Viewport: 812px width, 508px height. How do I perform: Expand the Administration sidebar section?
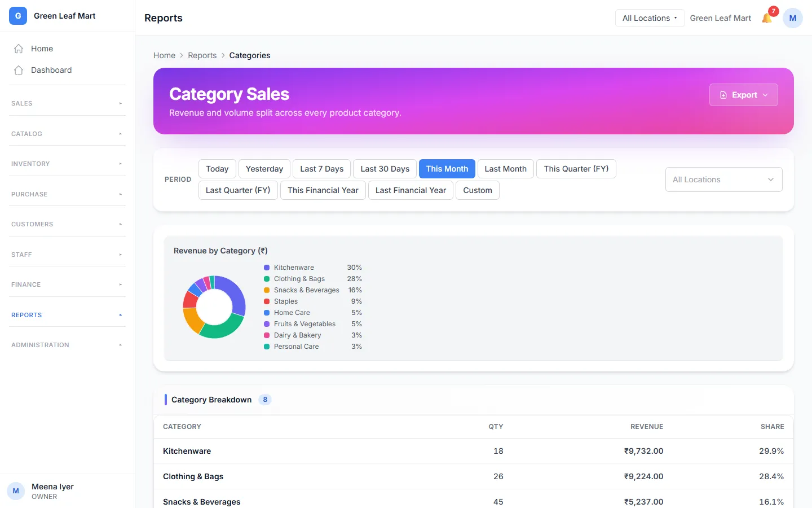[67, 345]
